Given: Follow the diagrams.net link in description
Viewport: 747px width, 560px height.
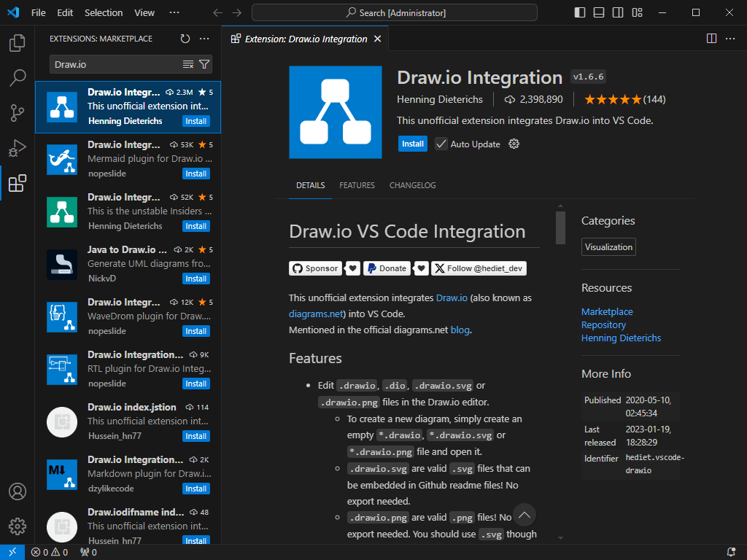Looking at the screenshot, I should pyautogui.click(x=316, y=314).
